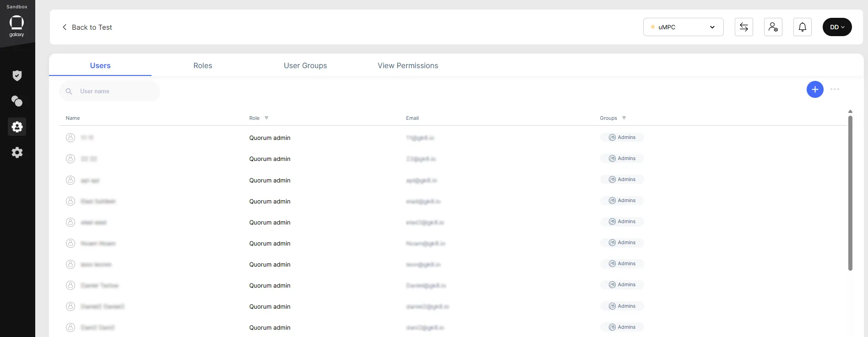Open the user settings icon in header
This screenshot has height=337, width=868.
click(x=773, y=27)
